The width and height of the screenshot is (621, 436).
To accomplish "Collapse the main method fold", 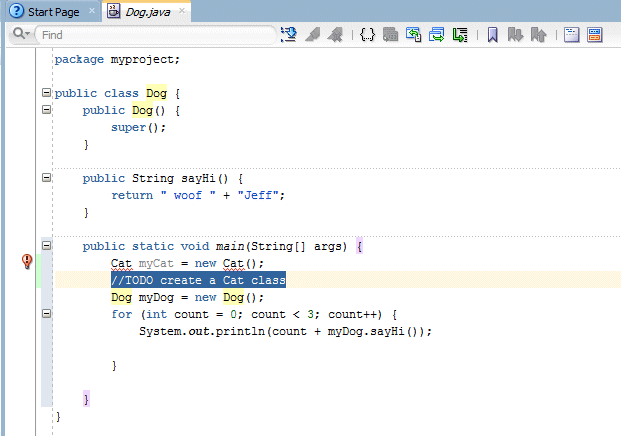I will pyautogui.click(x=46, y=246).
